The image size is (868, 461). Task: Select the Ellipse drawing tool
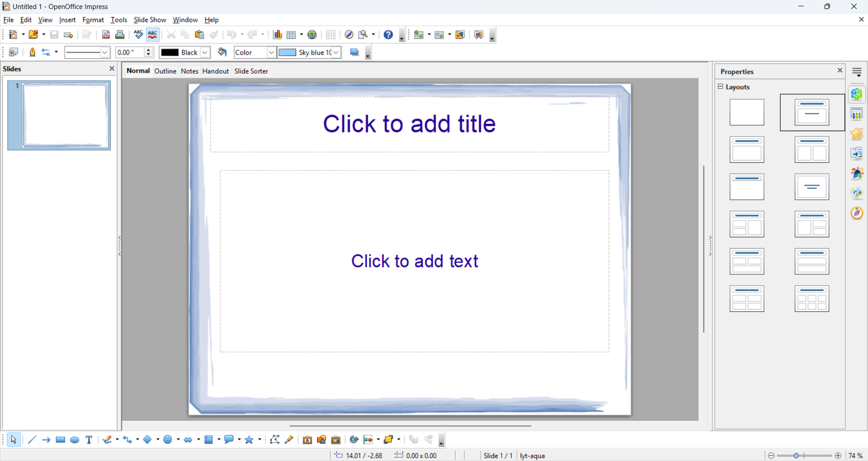pyautogui.click(x=75, y=440)
